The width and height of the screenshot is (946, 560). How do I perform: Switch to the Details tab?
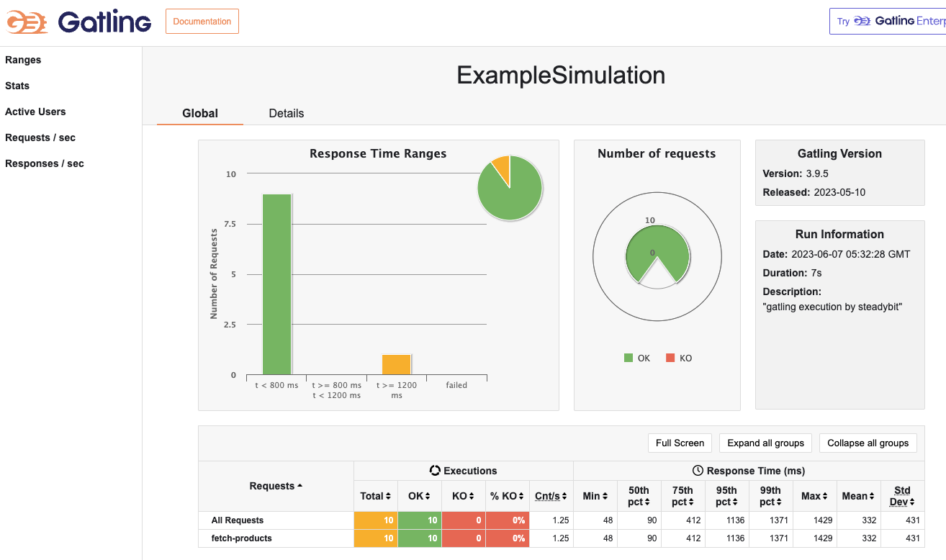(x=287, y=113)
